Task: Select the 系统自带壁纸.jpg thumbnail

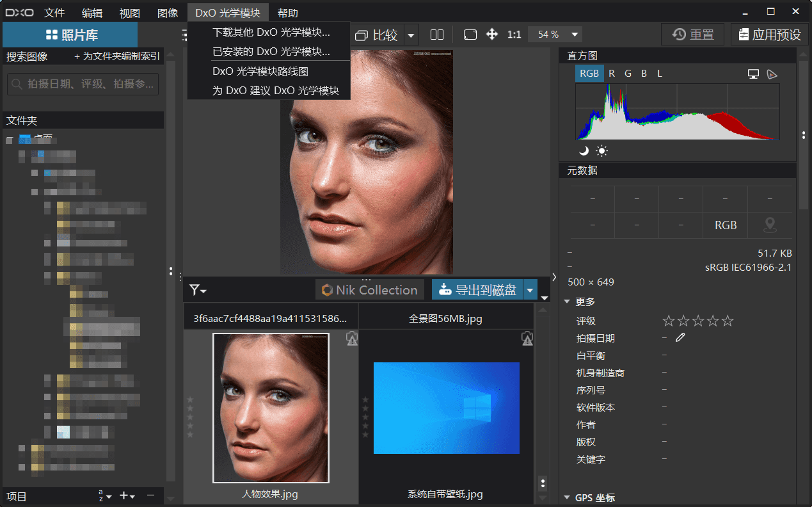Action: [x=446, y=408]
